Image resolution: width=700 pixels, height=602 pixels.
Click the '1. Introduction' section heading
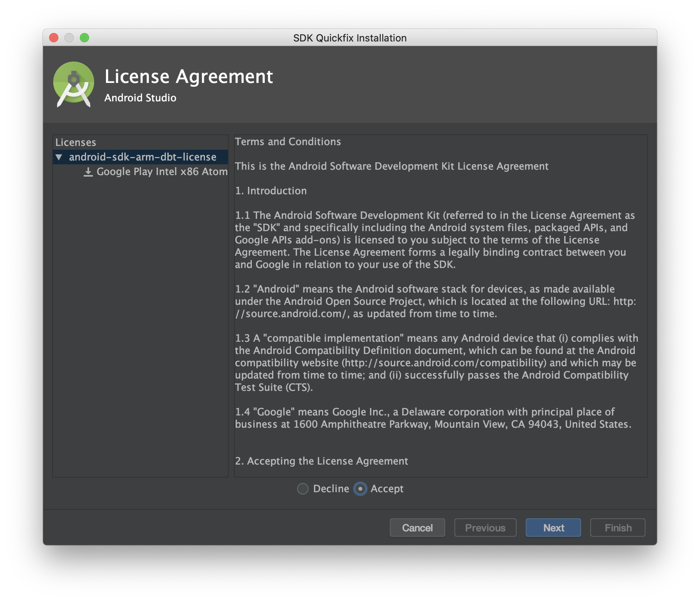click(271, 191)
